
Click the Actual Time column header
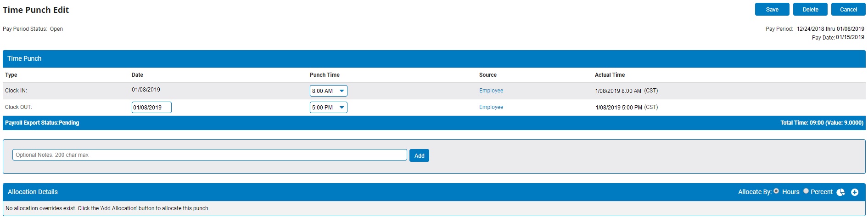pyautogui.click(x=610, y=75)
